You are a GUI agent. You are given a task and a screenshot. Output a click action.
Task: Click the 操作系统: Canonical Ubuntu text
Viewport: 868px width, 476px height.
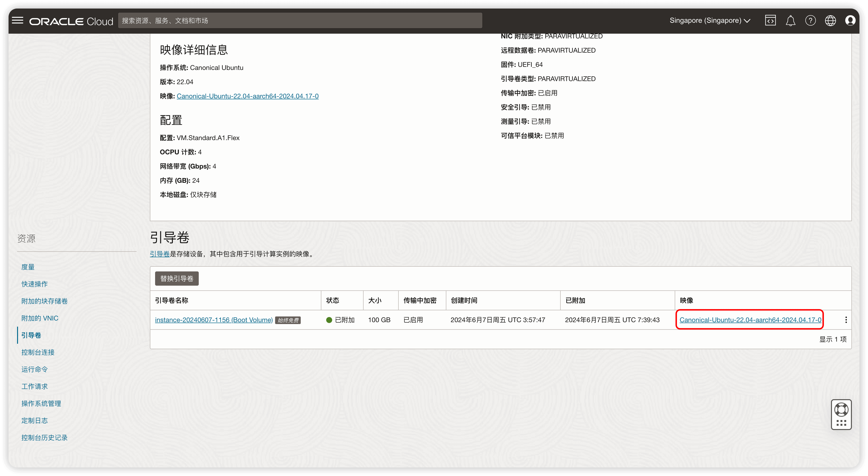click(202, 68)
